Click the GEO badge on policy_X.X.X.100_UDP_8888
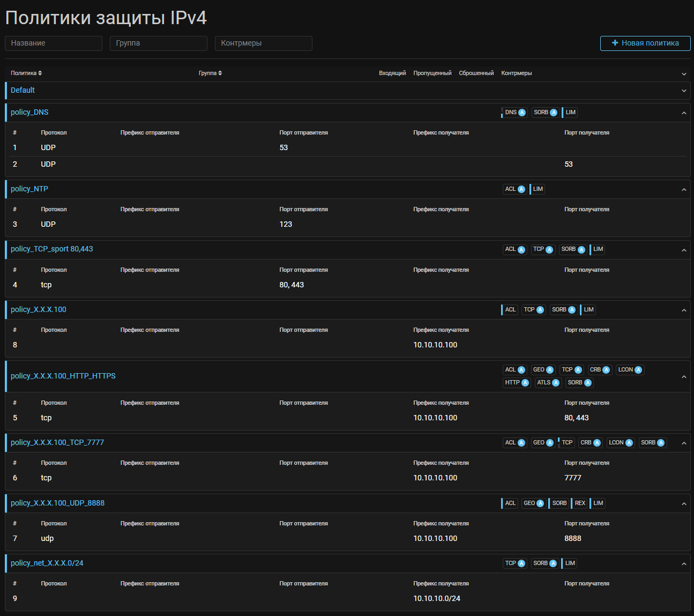Screen dimensions: 694x616 (533, 503)
